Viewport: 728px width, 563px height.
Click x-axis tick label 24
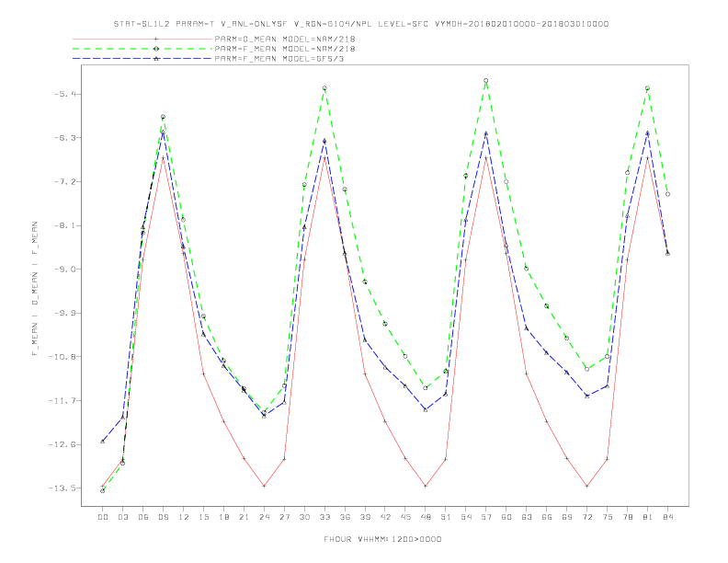click(264, 517)
